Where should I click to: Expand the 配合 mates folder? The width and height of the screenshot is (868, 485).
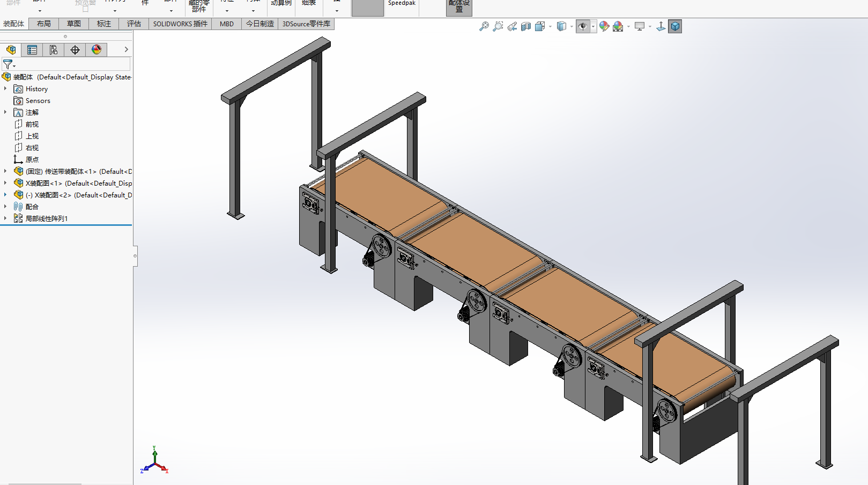coord(5,207)
